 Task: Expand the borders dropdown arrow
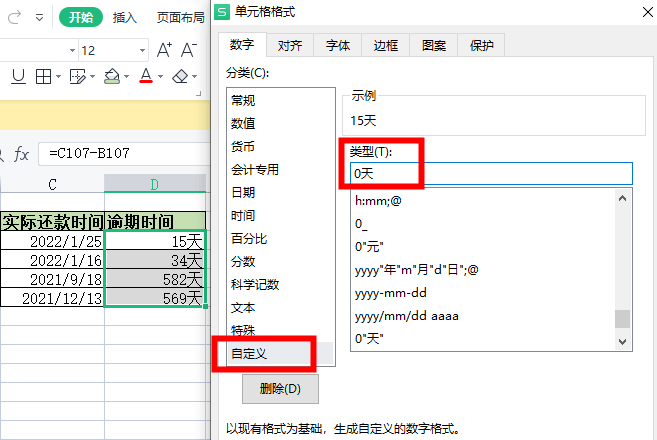[x=58, y=76]
